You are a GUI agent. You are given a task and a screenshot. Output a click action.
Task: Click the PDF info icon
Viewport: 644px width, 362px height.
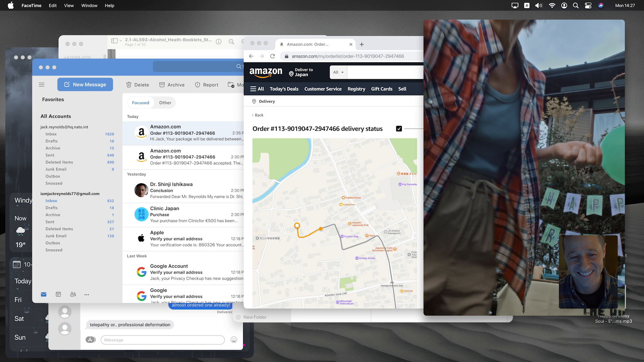click(x=219, y=42)
